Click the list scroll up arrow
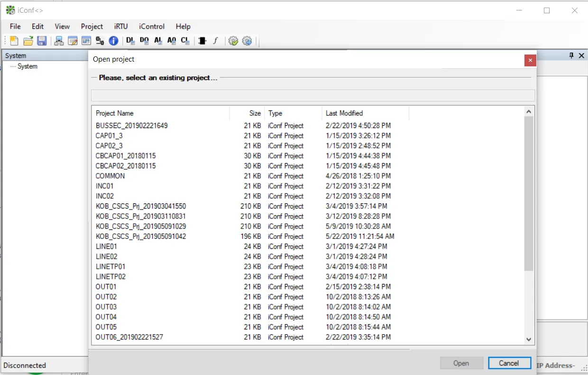 tap(529, 111)
